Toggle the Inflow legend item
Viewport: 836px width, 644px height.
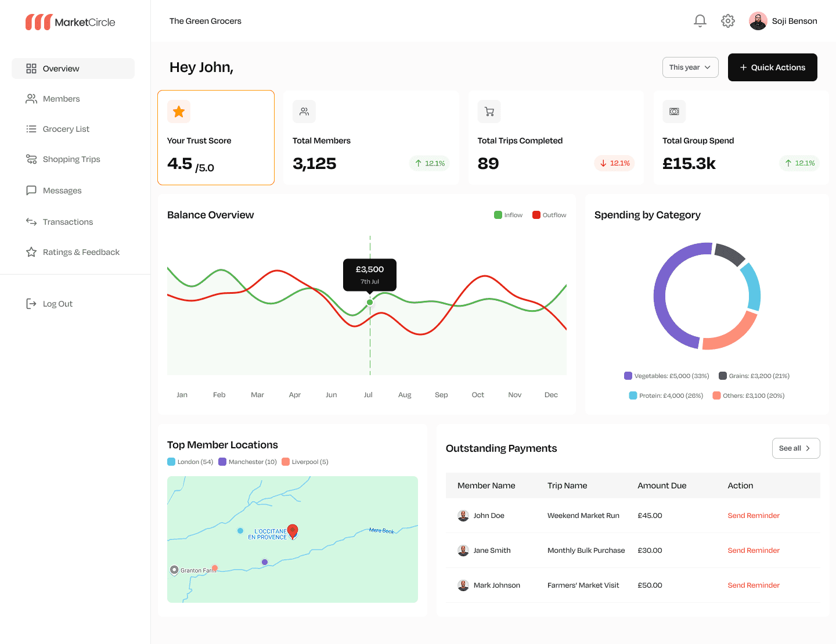[508, 215]
